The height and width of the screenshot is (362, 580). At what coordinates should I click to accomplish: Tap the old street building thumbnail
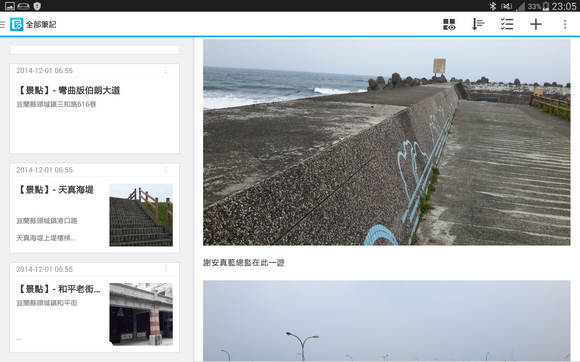tap(141, 314)
